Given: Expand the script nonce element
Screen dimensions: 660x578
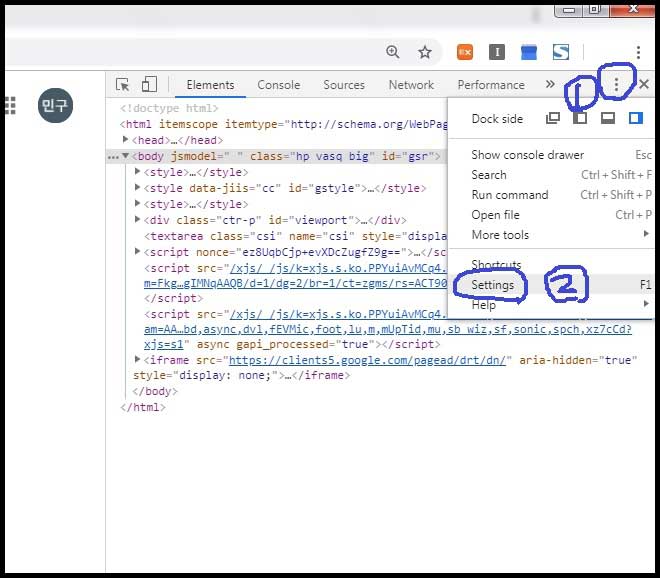Looking at the screenshot, I should (x=137, y=251).
